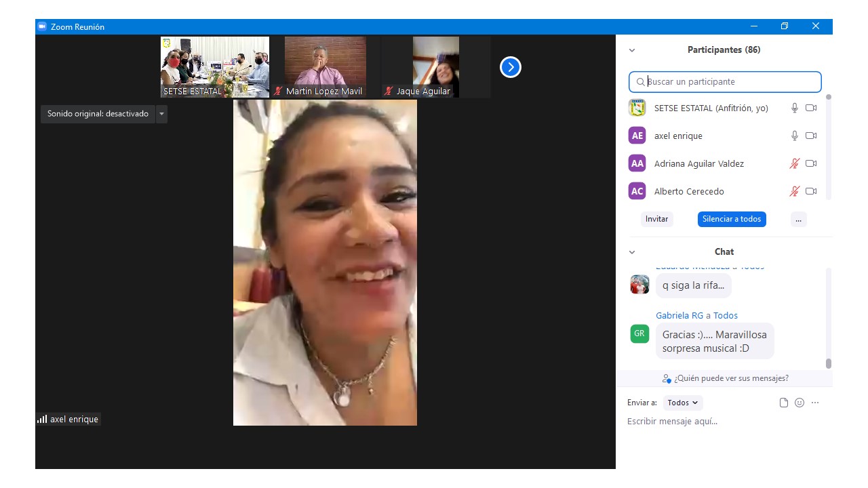The width and height of the screenshot is (868, 488).
Task: Click AA avatar for Adriana Aguilar Valdez
Action: pos(637,163)
